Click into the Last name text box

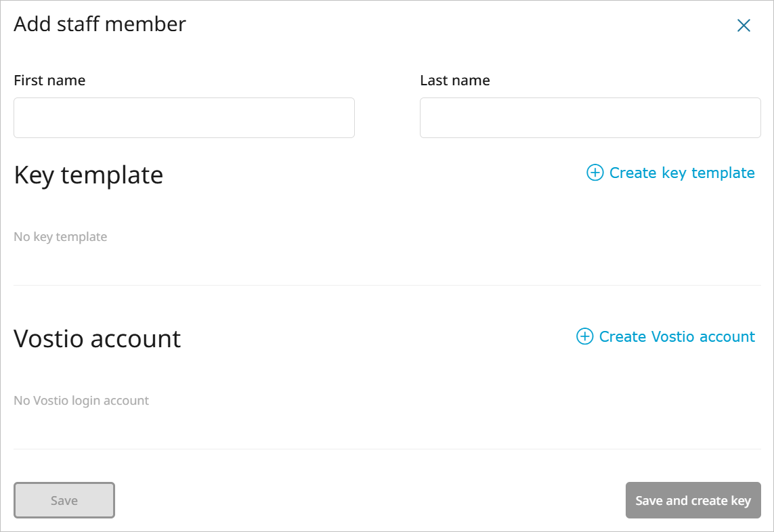click(x=590, y=118)
